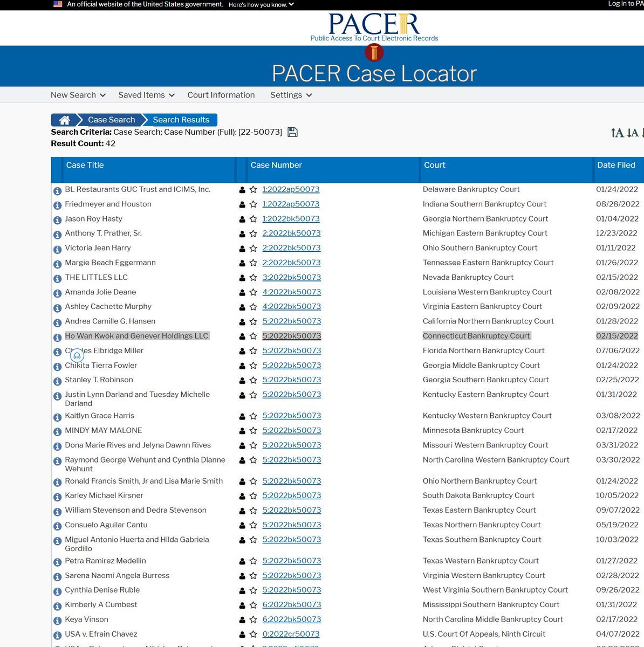This screenshot has height=647, width=644.
Task: Click the 'Result Count: 42' text
Action: (83, 143)
